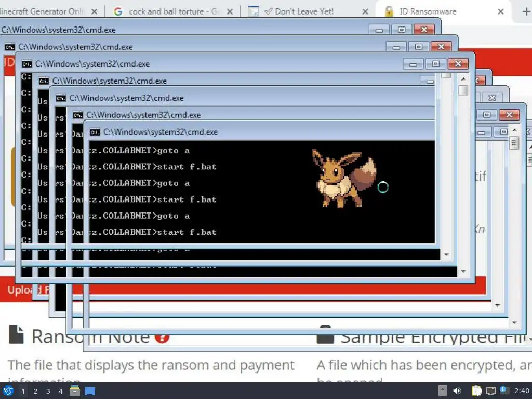Screen dimensions: 532x399
Task: Open a new browser tab with plus button
Action: pyautogui.click(x=526, y=11)
